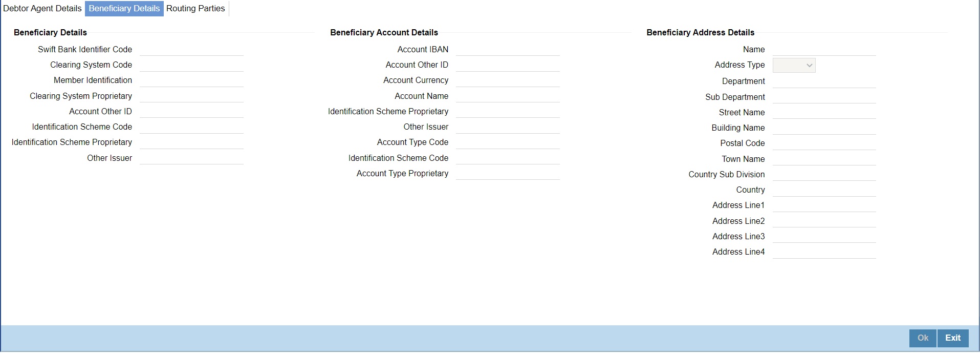
Task: Click the Ok button
Action: tap(923, 338)
